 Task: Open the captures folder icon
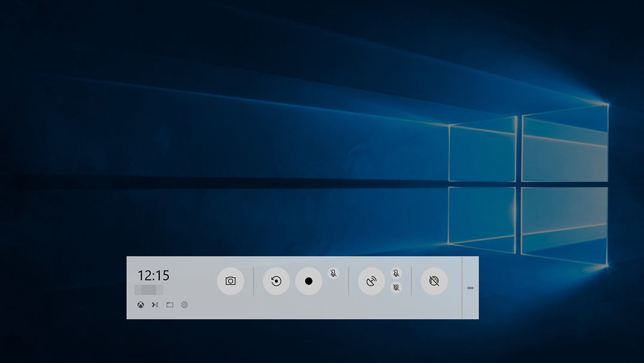[169, 304]
